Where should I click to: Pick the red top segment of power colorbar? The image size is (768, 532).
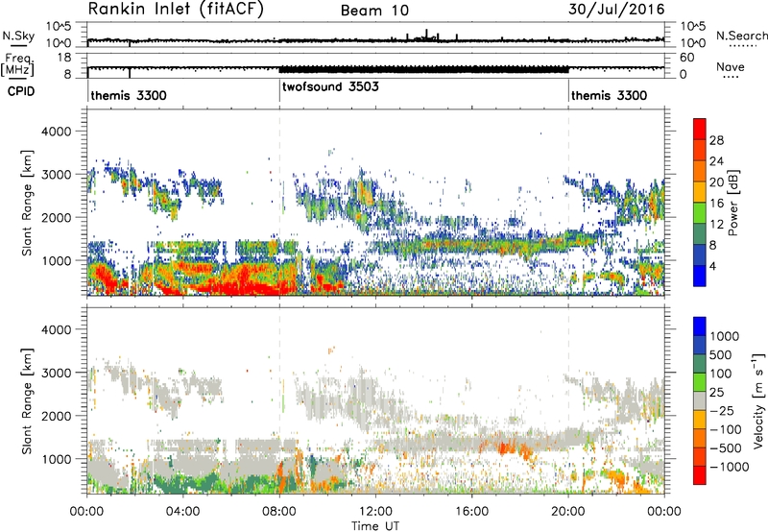(700, 129)
